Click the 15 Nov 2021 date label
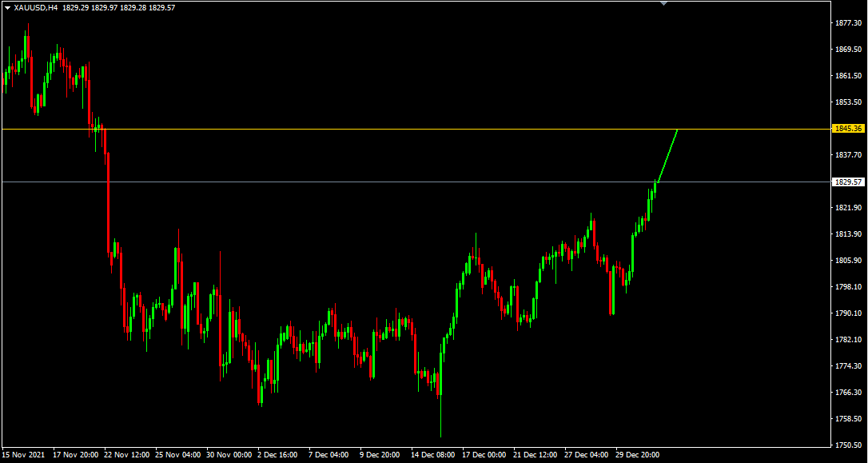This screenshot has height=463, width=868. (x=22, y=454)
